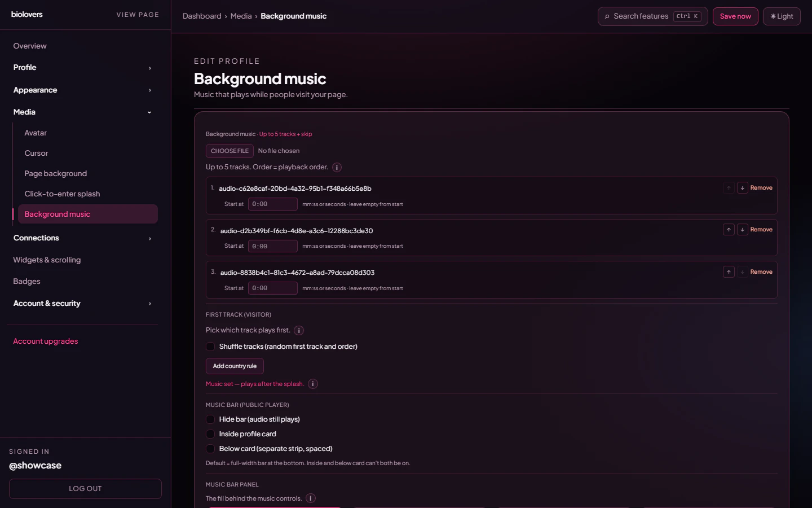
Task: Move track 1 down with the down arrow icon
Action: (x=742, y=187)
